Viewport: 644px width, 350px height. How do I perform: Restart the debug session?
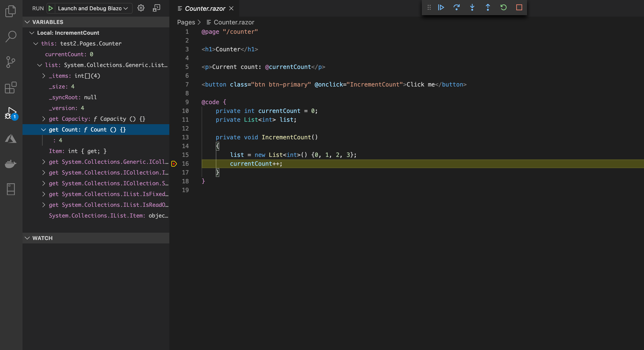click(x=504, y=8)
